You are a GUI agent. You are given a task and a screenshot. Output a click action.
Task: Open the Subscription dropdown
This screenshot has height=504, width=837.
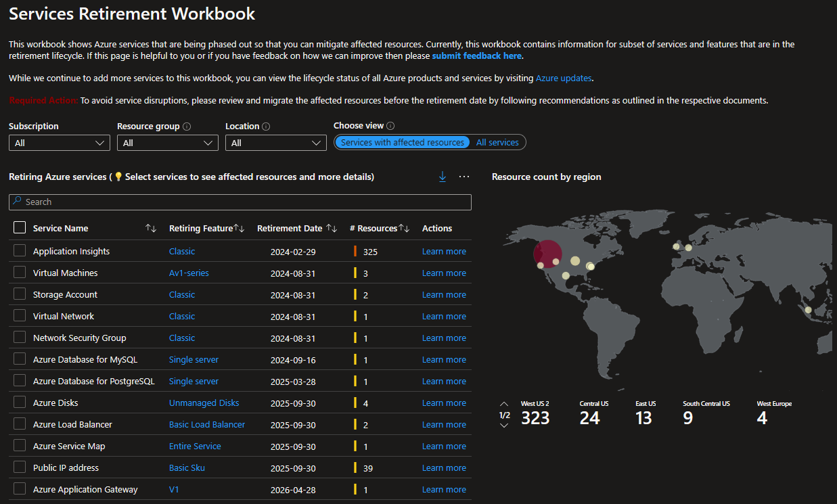(x=60, y=143)
